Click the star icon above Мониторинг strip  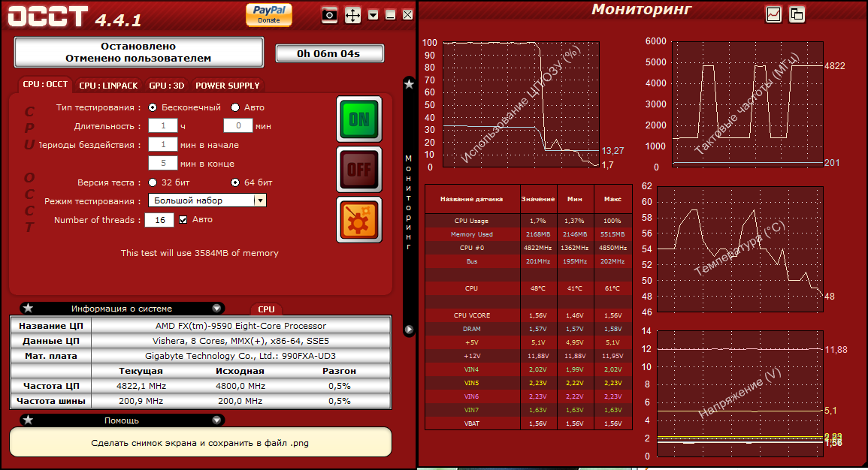[x=409, y=85]
